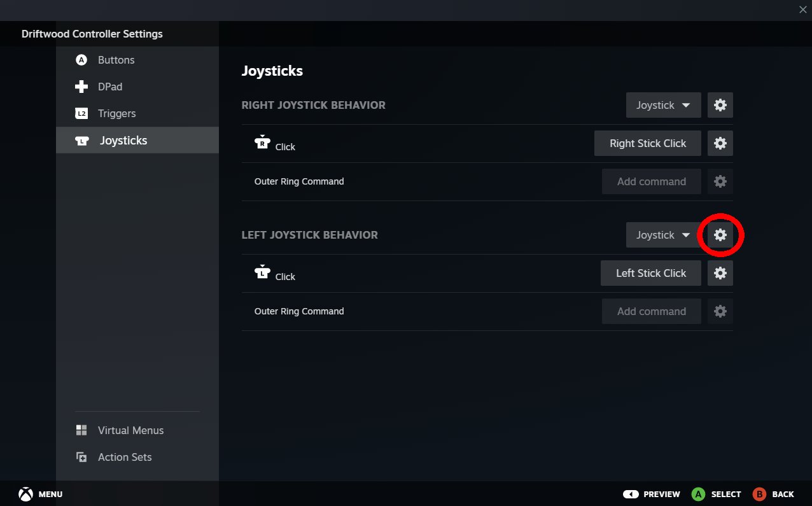Screen dimensions: 812x506
Task: Add command to left Outer Ring
Action: [652, 311]
